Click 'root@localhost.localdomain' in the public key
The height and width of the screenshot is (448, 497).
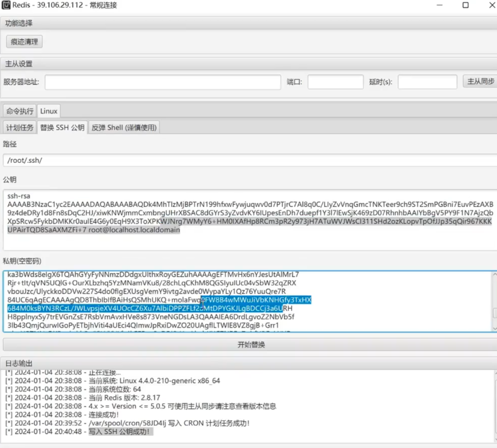[134, 230]
